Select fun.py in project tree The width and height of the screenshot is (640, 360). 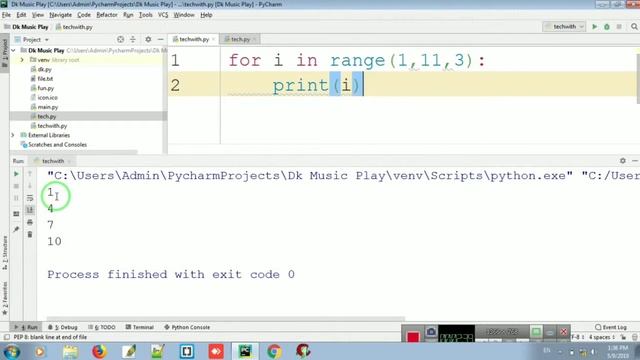coord(45,88)
